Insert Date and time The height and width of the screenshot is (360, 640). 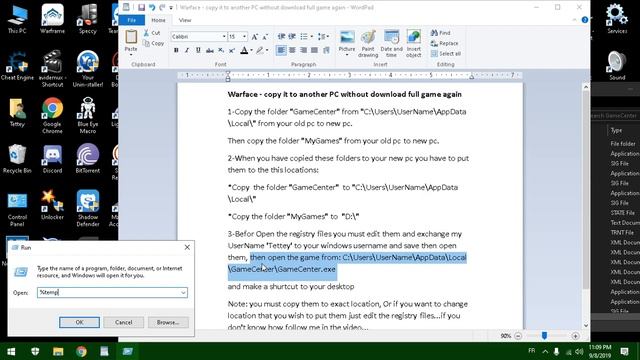tap(391, 43)
